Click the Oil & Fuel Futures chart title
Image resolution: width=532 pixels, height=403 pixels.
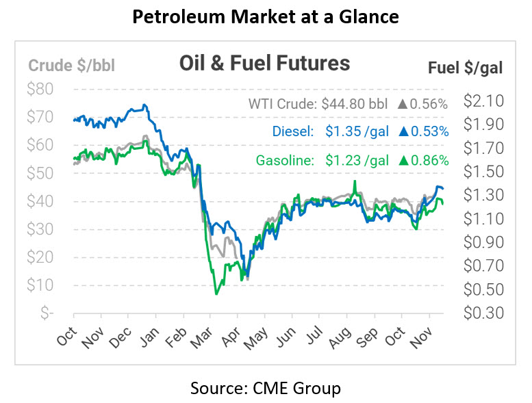tap(264, 64)
